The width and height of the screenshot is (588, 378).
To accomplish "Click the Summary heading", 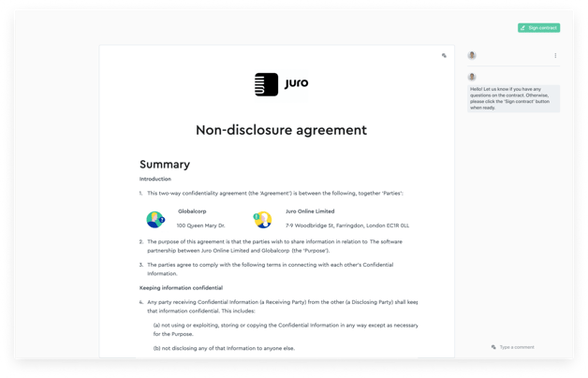I will (x=165, y=164).
